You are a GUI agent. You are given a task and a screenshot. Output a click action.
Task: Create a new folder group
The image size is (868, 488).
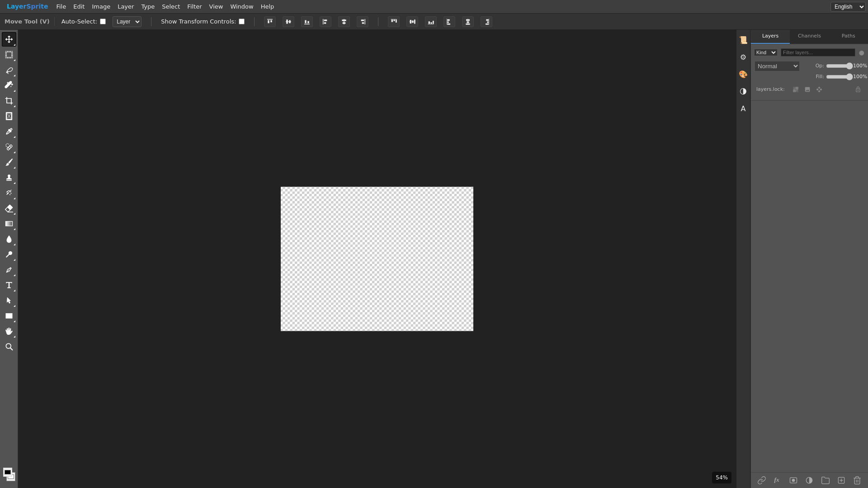click(x=825, y=480)
